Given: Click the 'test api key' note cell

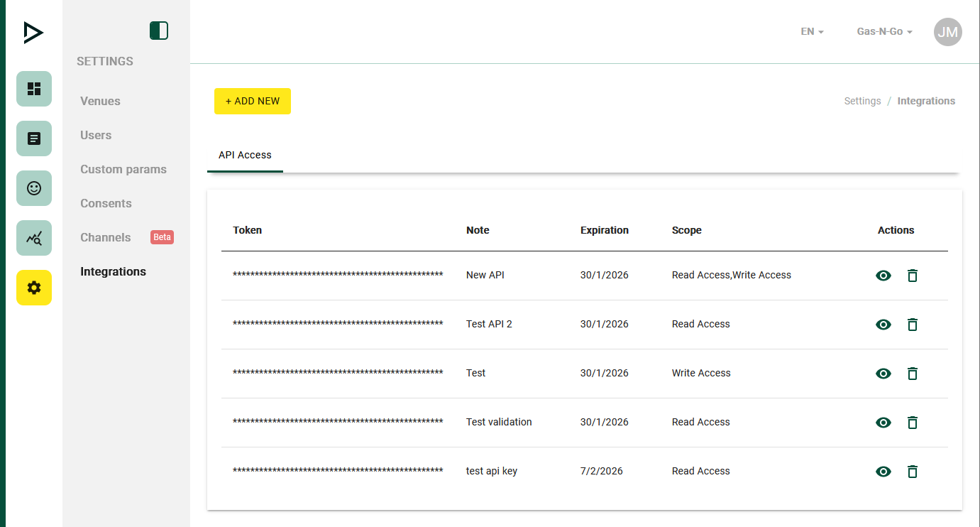Looking at the screenshot, I should point(492,471).
